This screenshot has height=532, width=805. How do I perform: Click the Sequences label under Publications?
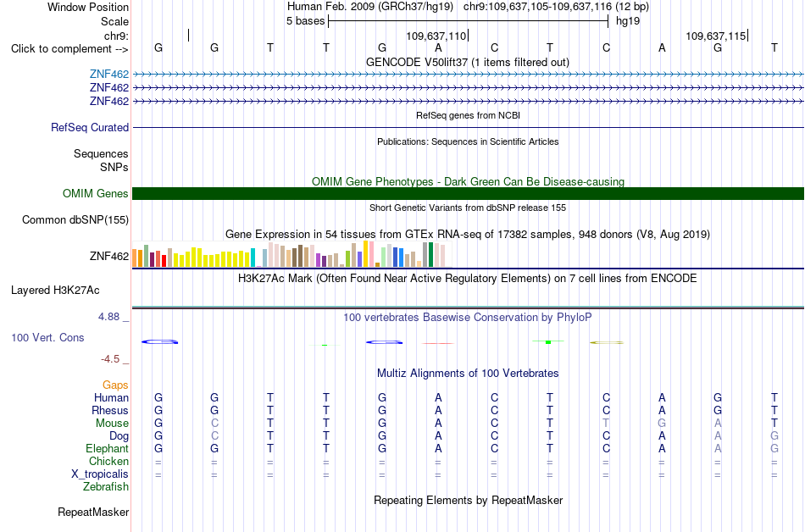(x=101, y=154)
